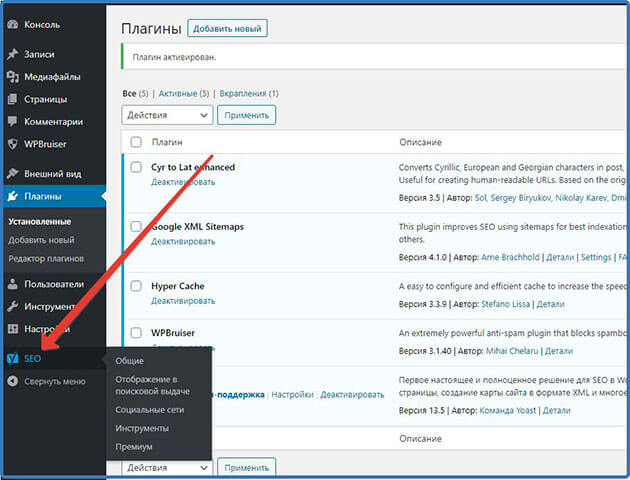Select Премиум in the SEO submenu
Screen dimensions: 630x480
point(134,447)
